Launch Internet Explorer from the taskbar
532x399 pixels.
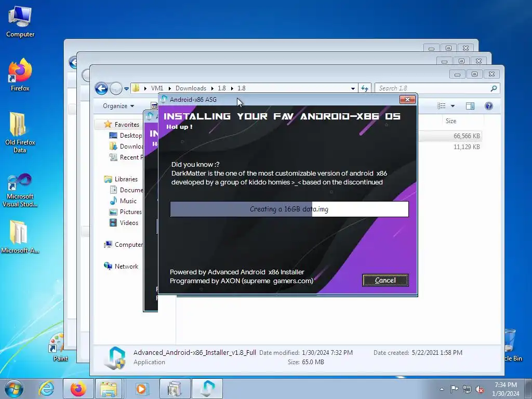(x=46, y=389)
